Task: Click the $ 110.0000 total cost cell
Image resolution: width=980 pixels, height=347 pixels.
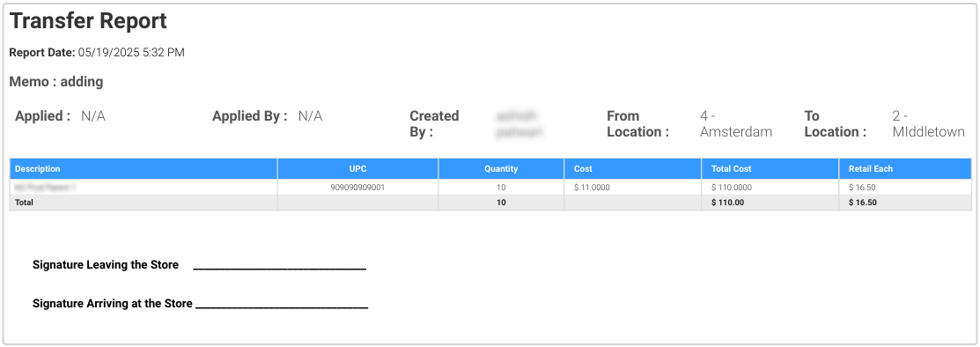Action: point(731,187)
